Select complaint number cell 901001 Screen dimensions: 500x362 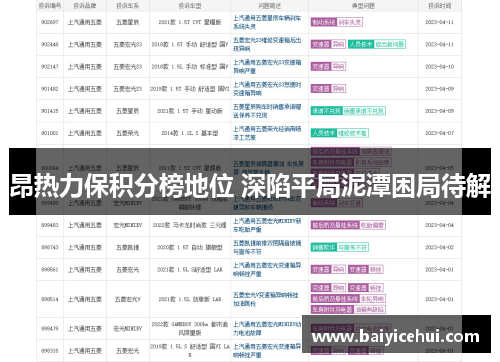click(x=50, y=133)
